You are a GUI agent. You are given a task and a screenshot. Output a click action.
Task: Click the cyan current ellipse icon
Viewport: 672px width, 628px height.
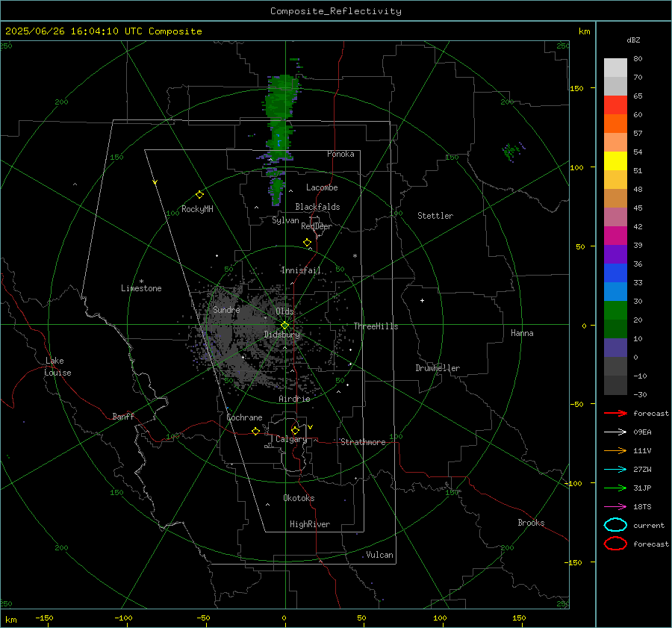615,525
